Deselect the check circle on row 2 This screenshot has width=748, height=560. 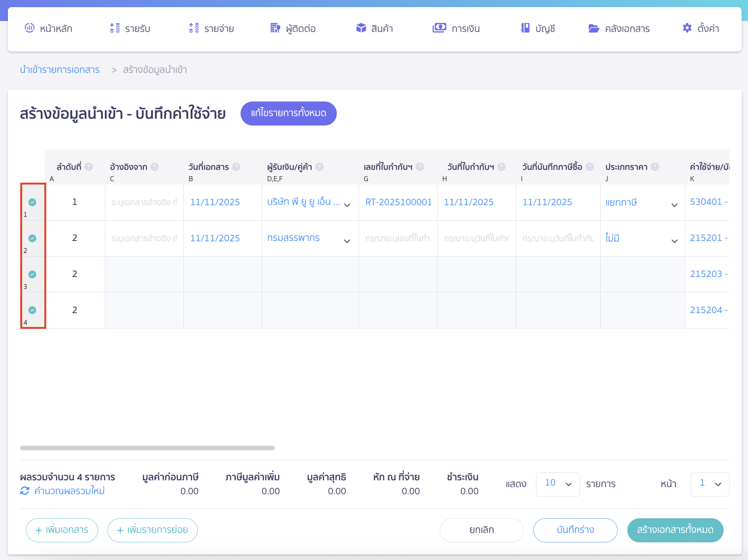pyautogui.click(x=33, y=238)
